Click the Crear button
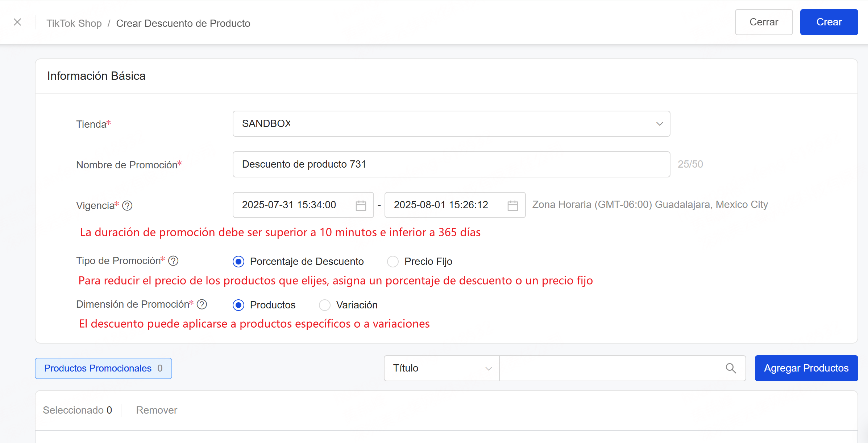Image resolution: width=868 pixels, height=443 pixels. tap(829, 22)
